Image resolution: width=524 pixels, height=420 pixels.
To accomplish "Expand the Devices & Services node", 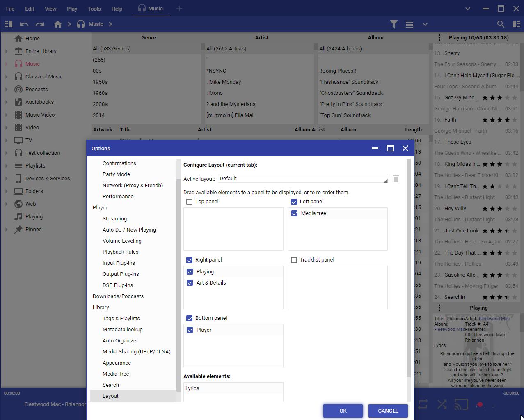I will [6, 179].
